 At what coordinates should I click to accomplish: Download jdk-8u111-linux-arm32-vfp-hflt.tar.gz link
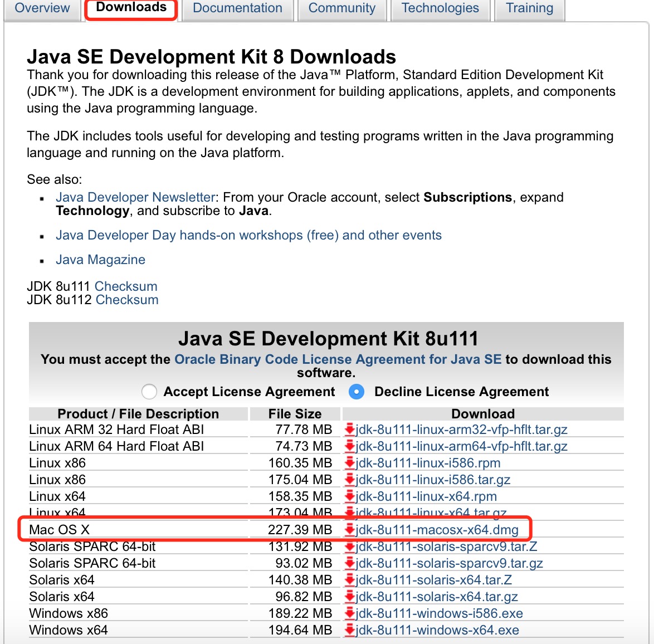(x=462, y=429)
